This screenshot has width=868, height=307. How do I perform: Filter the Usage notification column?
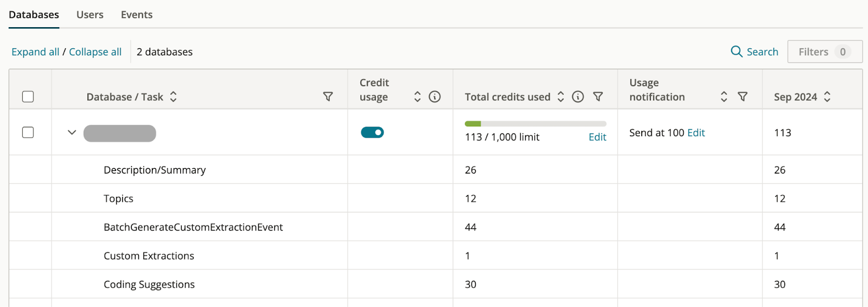(x=743, y=97)
